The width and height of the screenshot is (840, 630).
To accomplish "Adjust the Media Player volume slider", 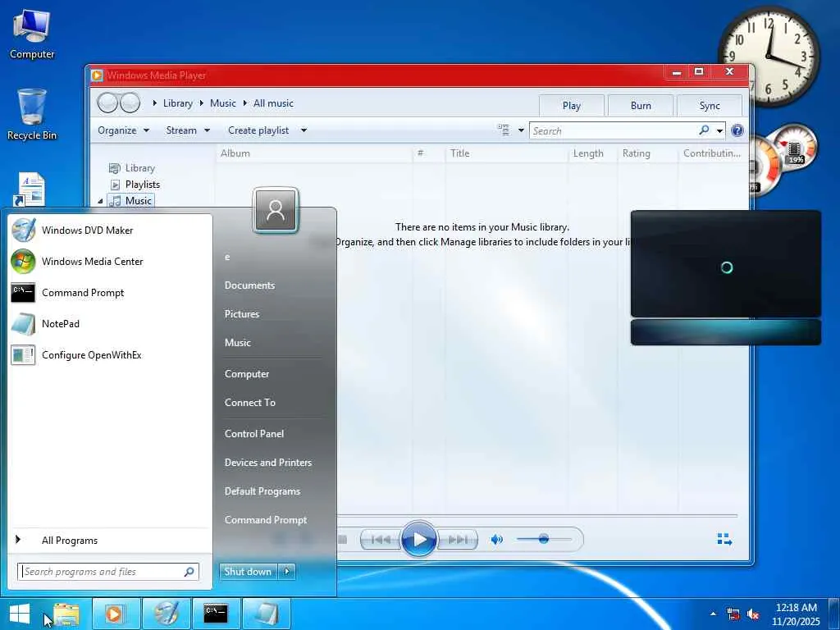I will click(544, 540).
